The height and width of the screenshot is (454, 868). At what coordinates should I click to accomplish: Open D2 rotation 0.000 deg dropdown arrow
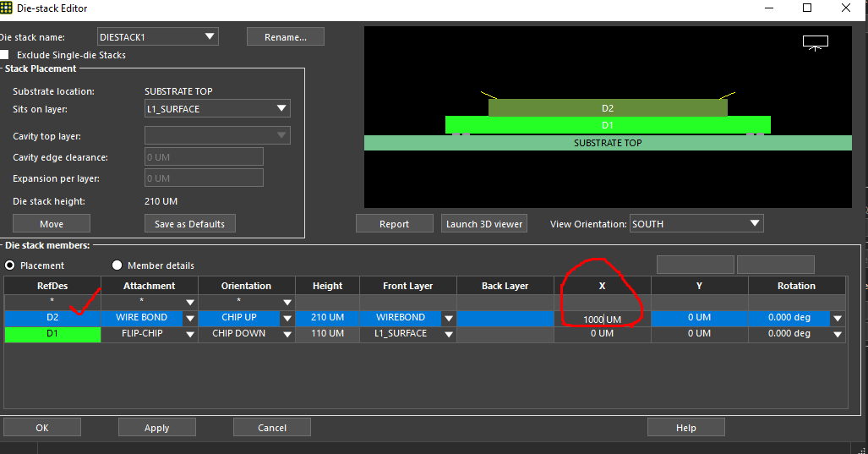point(838,319)
